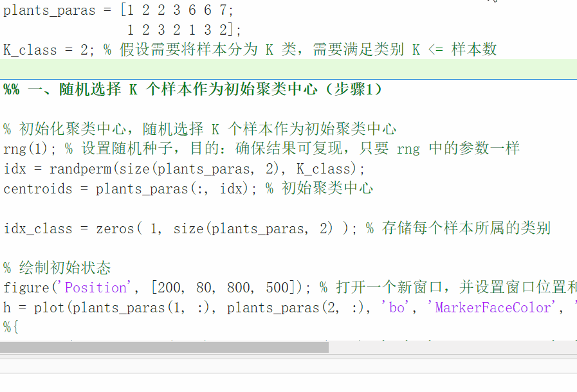Click K_class in the K_class = 2 line
Screen dimensions: 577x392
(30, 49)
